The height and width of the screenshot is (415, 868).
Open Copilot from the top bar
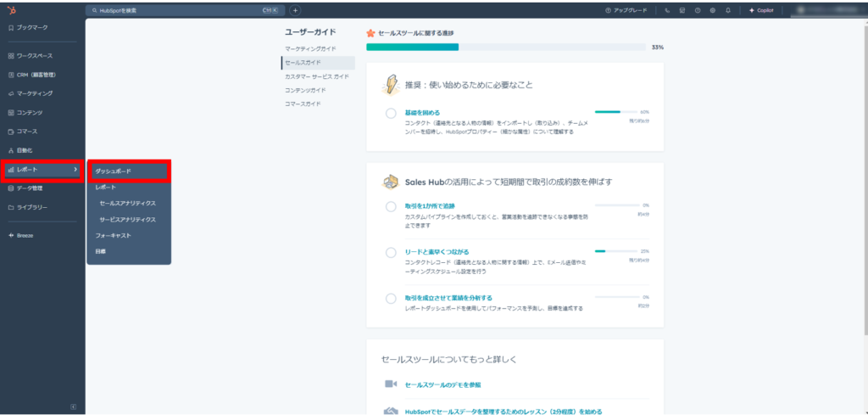click(761, 10)
